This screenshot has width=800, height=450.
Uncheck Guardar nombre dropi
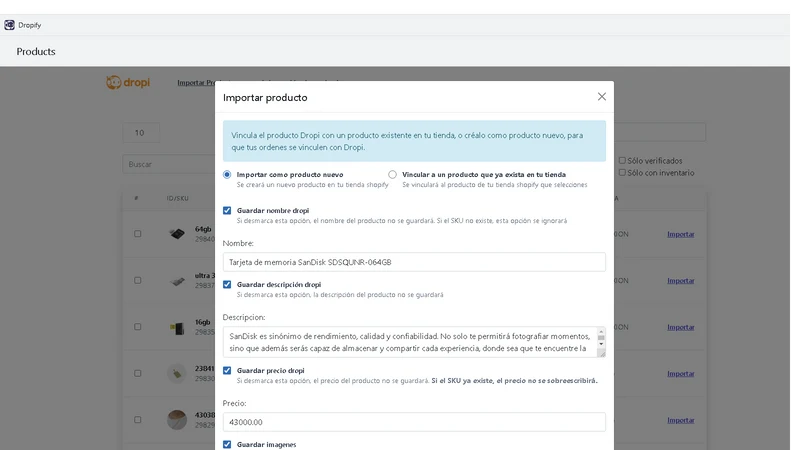click(227, 210)
